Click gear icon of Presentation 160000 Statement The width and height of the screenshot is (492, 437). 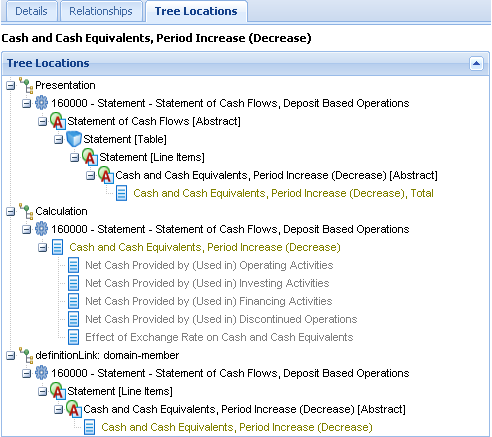41,103
